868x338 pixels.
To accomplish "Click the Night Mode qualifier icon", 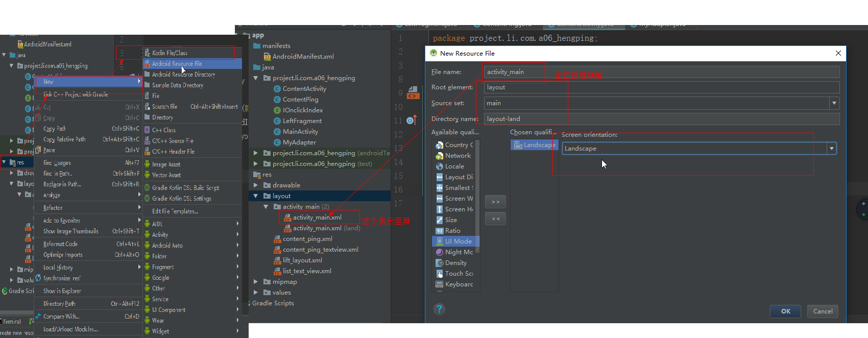I will tap(439, 252).
